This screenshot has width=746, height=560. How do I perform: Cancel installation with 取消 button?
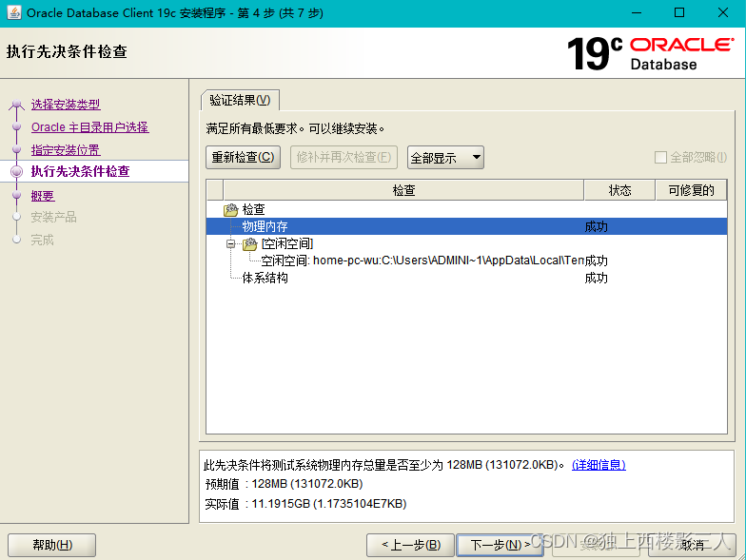click(692, 545)
